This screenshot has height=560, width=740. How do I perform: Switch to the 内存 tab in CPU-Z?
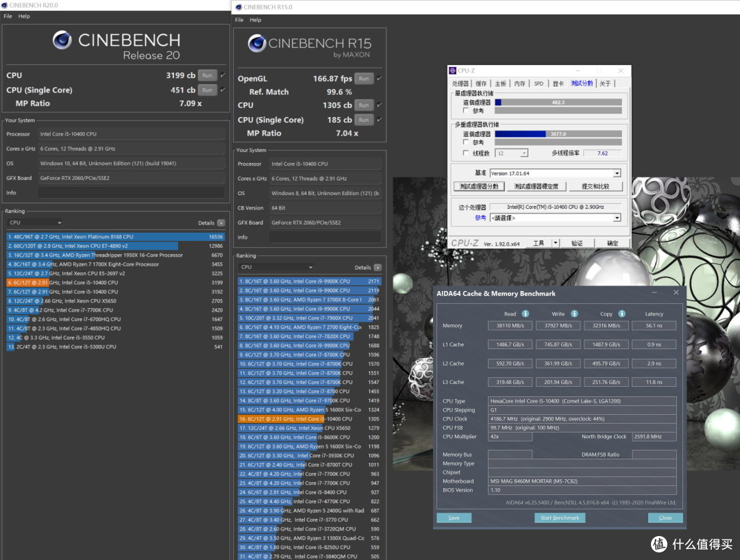(519, 84)
